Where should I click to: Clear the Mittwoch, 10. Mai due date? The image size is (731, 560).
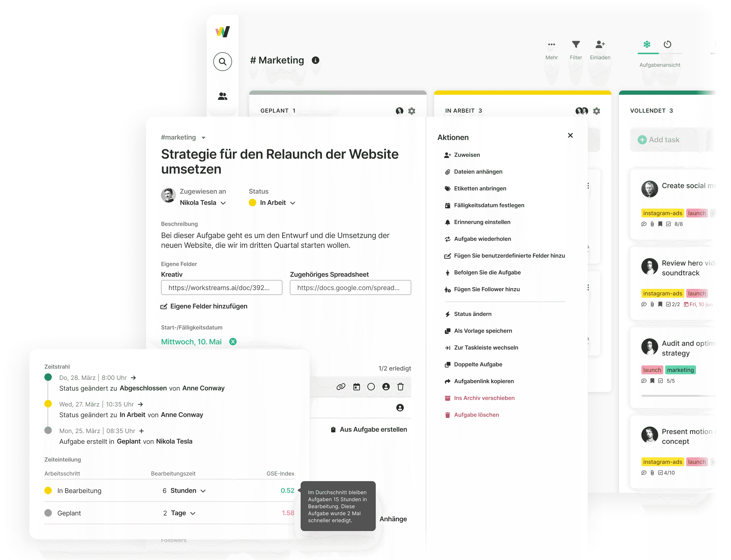pos(233,342)
